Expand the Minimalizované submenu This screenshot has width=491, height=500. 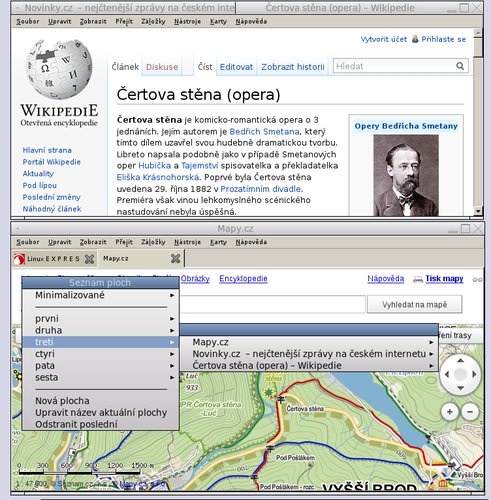[101, 295]
